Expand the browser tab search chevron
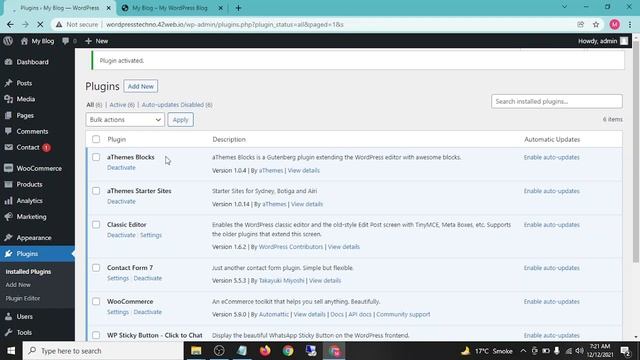The width and height of the screenshot is (640, 360). (564, 7)
